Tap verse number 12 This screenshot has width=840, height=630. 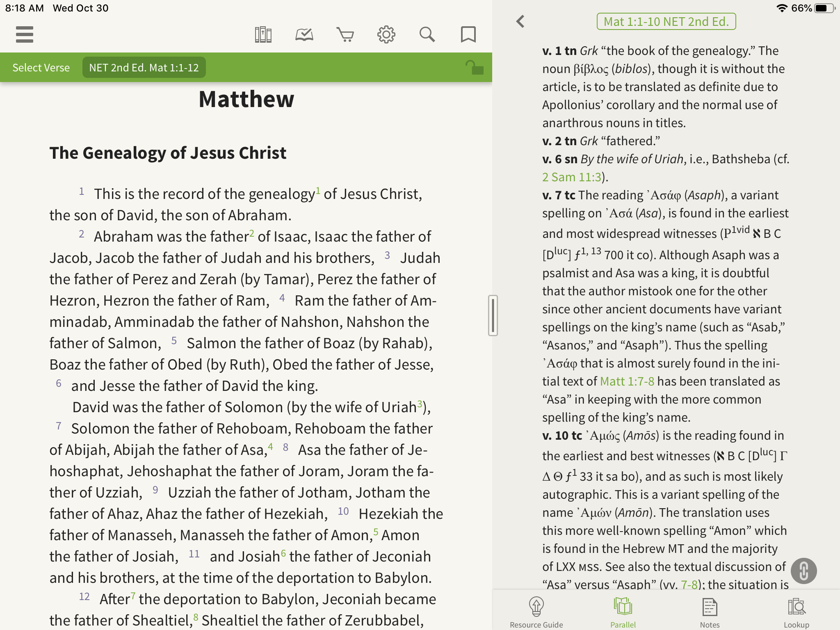point(84,596)
